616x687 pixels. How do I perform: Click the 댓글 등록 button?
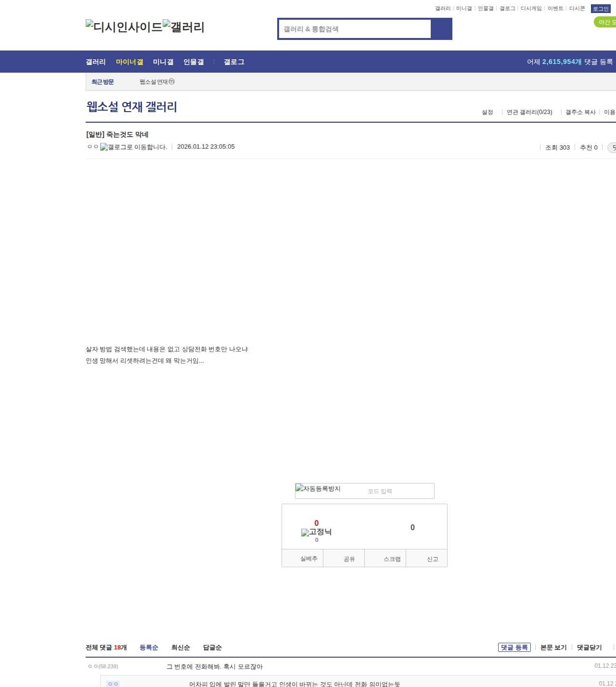pyautogui.click(x=514, y=648)
